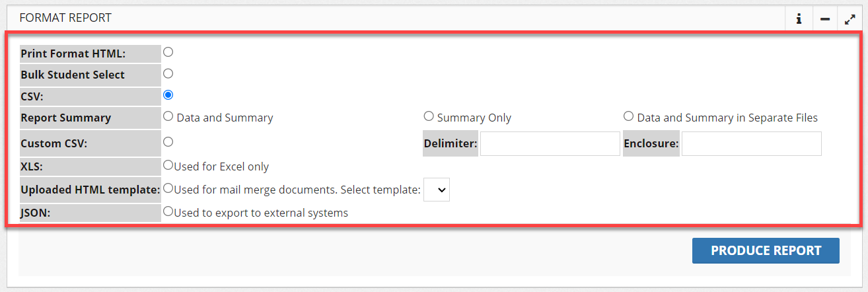Choose the CSV format radio button
Screen dimensions: 868x292
(168, 95)
